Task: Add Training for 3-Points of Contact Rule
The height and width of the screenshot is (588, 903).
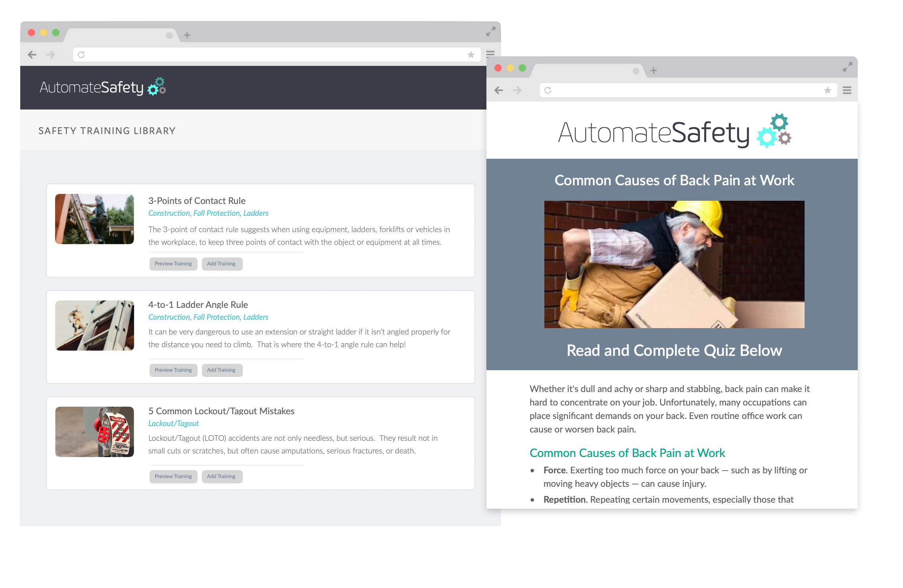Action: [x=221, y=264]
